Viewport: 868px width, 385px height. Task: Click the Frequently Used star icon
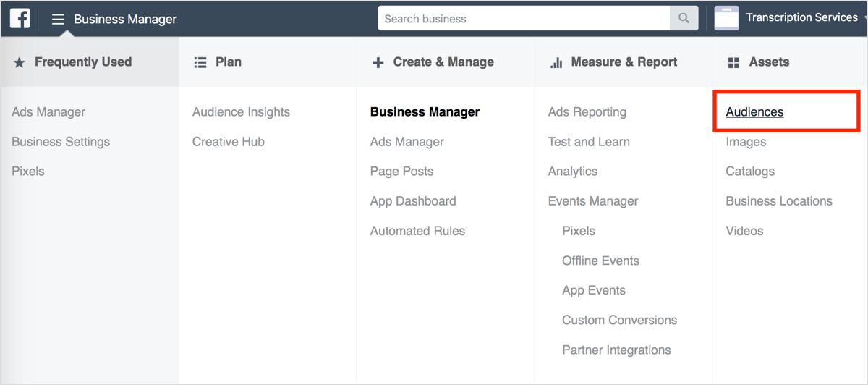(20, 63)
